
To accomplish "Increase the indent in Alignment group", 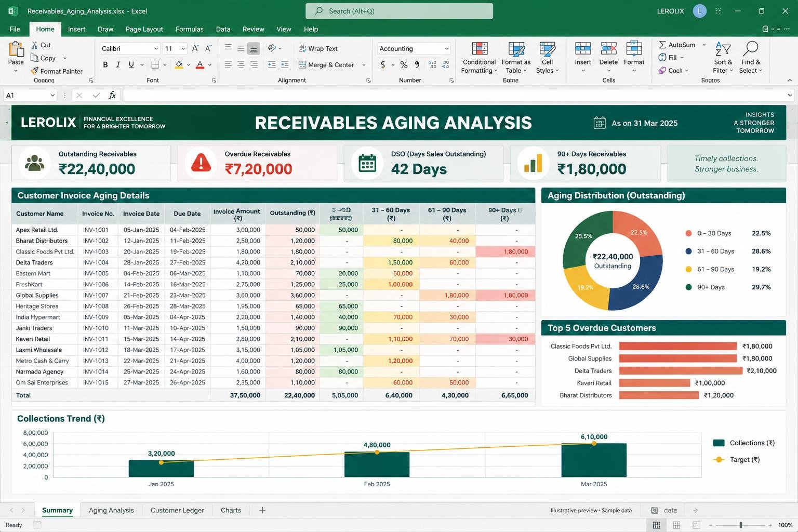I will pos(285,65).
